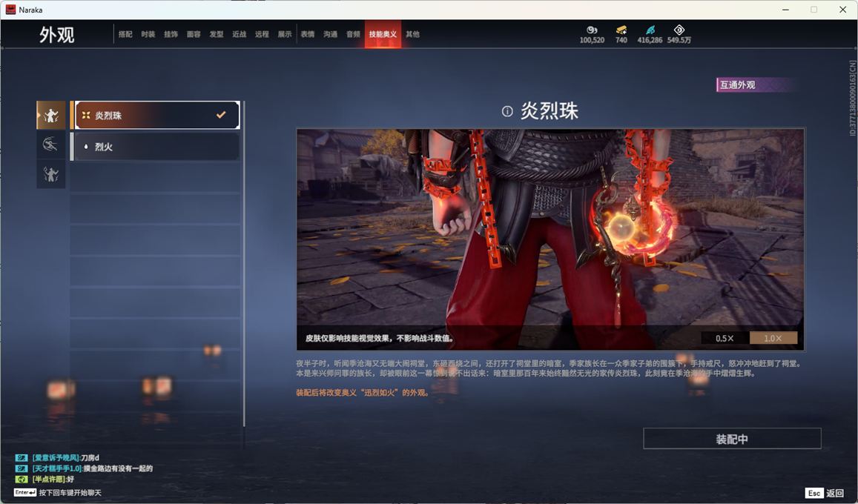
Task: Click the Esc 返回 back button
Action: (x=824, y=493)
